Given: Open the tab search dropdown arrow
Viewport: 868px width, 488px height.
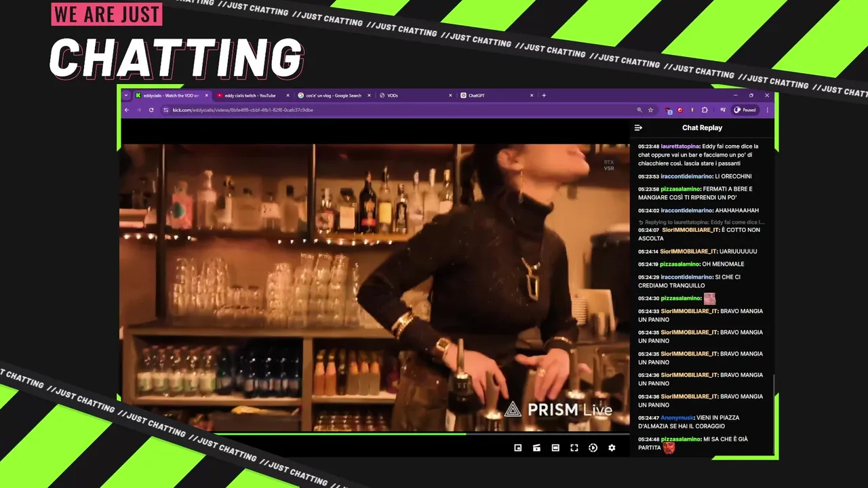Looking at the screenshot, I should [125, 96].
